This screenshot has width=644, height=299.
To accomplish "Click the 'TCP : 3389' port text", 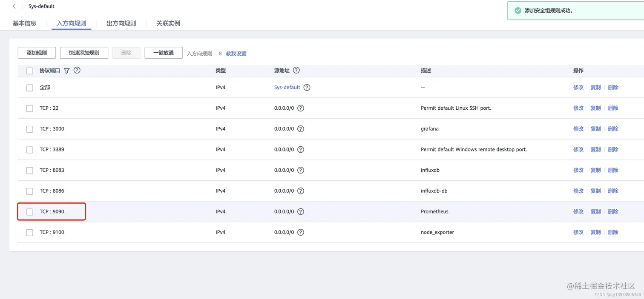I will [x=52, y=149].
